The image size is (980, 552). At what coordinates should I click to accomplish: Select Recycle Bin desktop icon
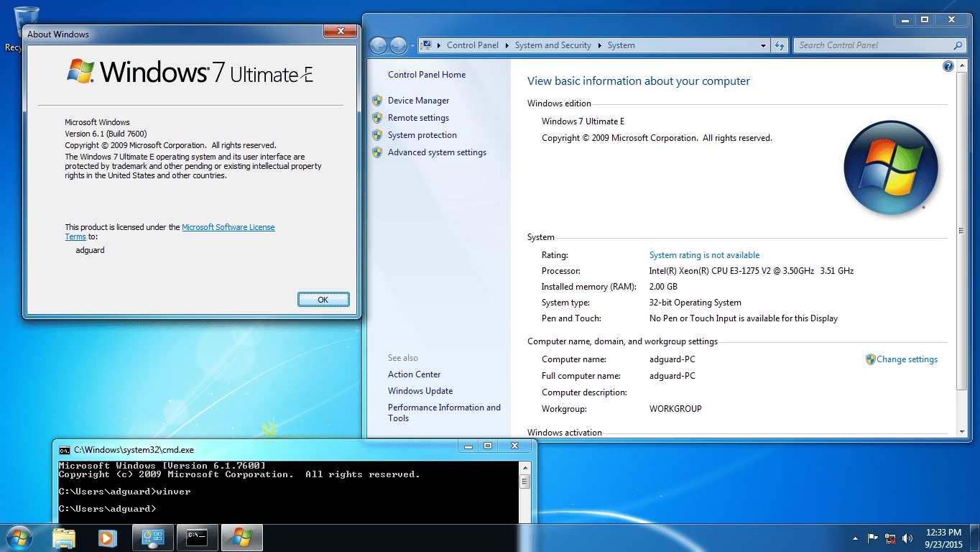[x=25, y=29]
